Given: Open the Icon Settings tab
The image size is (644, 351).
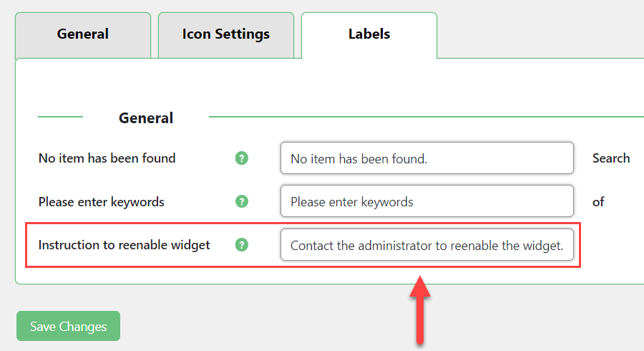Looking at the screenshot, I should coord(226,35).
